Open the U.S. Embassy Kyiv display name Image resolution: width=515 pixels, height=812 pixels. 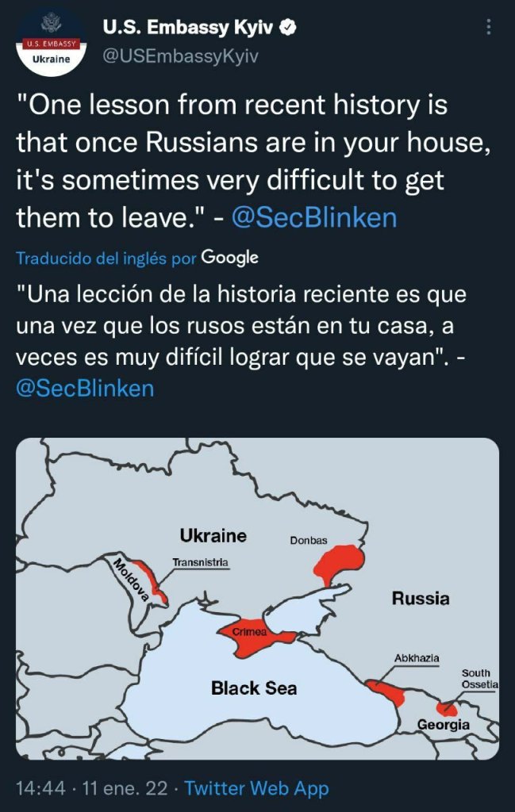click(x=187, y=28)
